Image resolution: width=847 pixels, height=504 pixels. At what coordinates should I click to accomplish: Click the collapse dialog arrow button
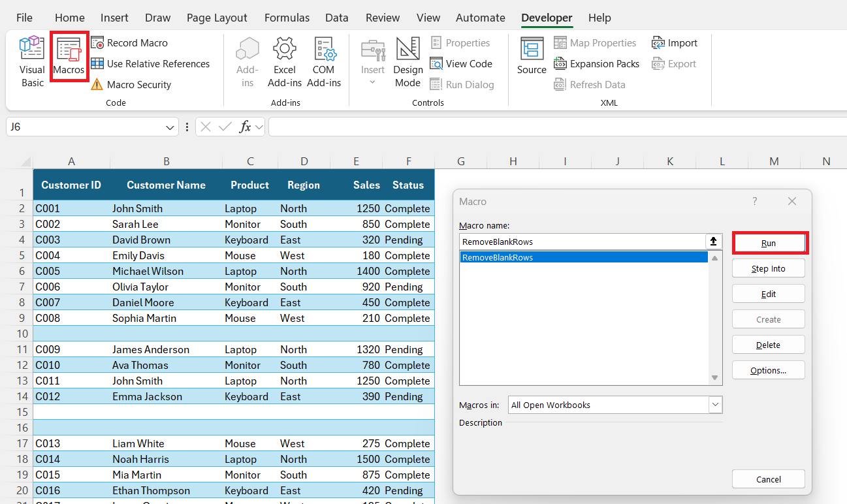tap(714, 242)
